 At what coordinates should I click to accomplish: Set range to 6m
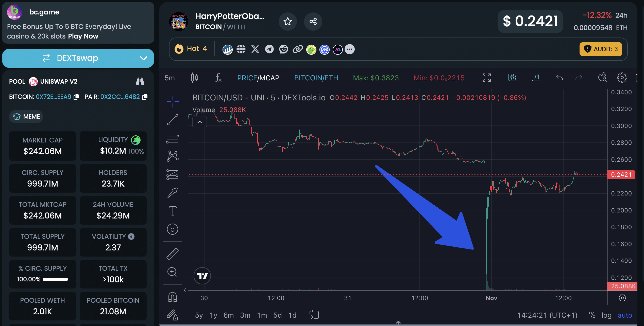point(229,315)
